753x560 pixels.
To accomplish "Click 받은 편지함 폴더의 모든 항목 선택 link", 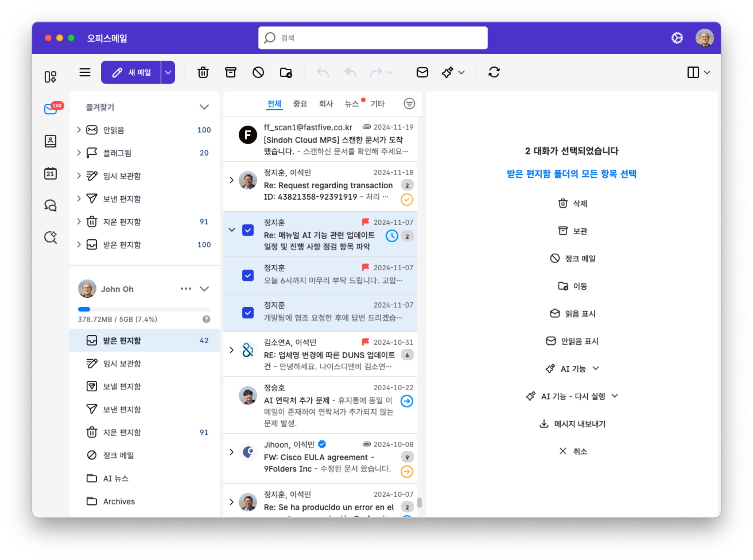I will coord(571,174).
